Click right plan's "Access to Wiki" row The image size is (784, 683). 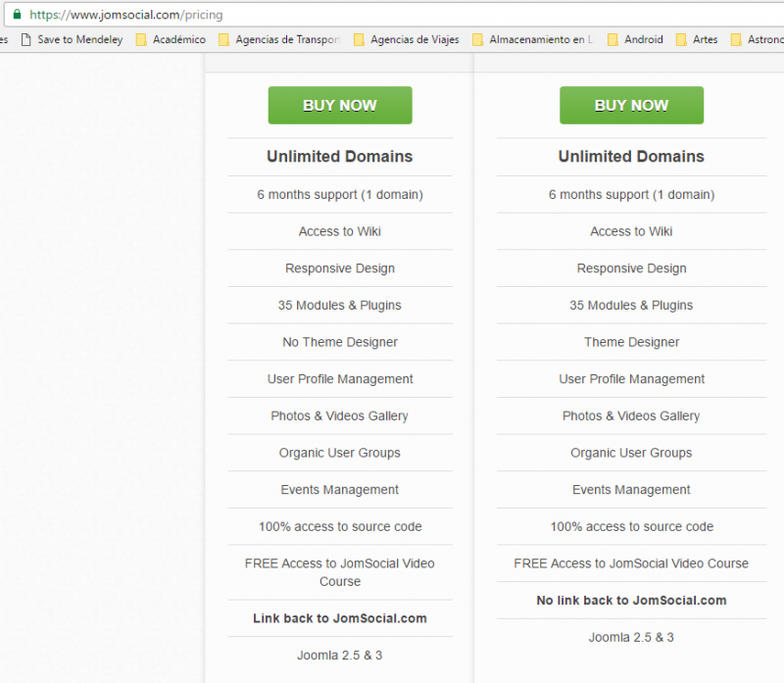click(631, 231)
